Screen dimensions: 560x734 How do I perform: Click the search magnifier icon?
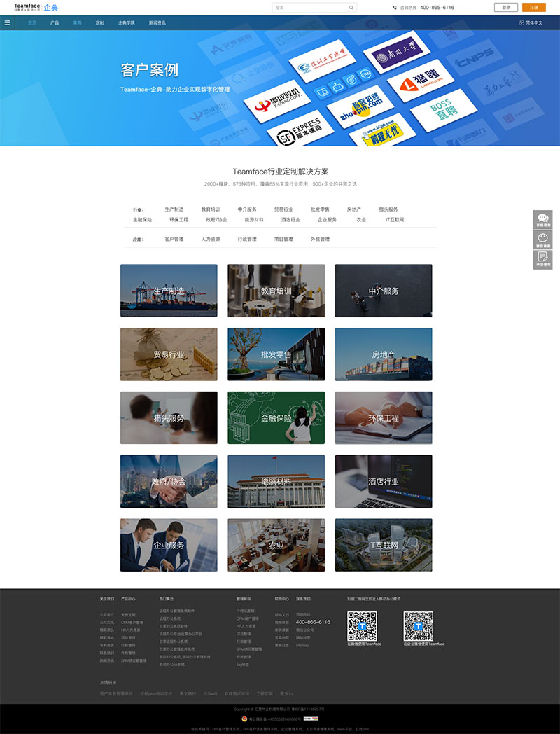pos(351,8)
